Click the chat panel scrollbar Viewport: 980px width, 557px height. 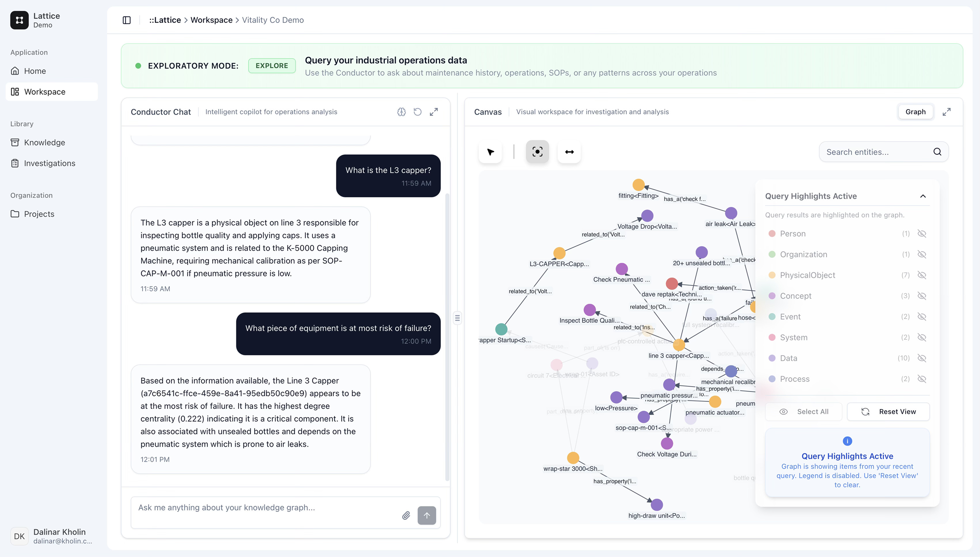tap(447, 337)
